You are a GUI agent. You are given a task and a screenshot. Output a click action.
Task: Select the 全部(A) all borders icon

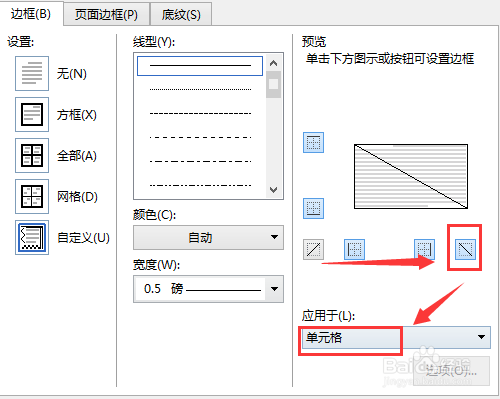click(x=32, y=155)
